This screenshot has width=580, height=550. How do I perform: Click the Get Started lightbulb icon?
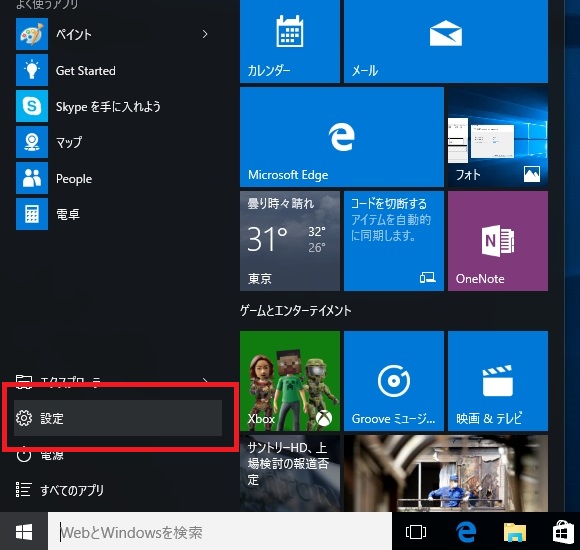[32, 70]
